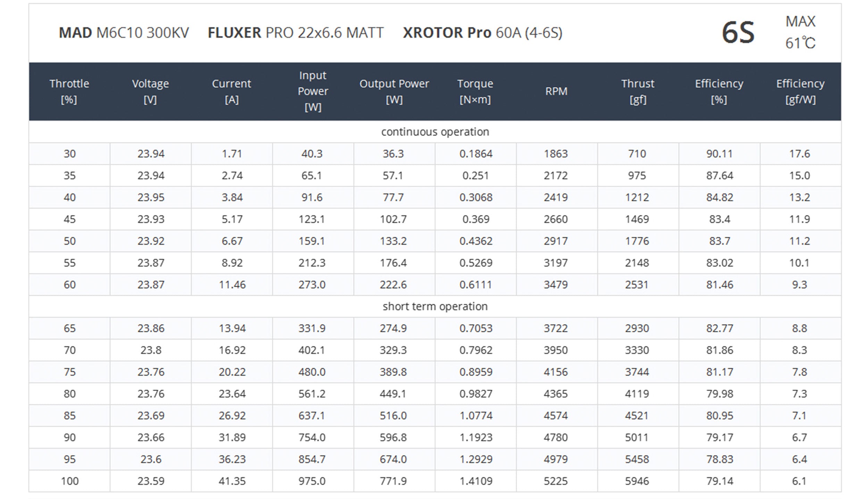This screenshot has width=868, height=499.
Task: Click the Efficiency [%] column header
Action: pos(719,91)
